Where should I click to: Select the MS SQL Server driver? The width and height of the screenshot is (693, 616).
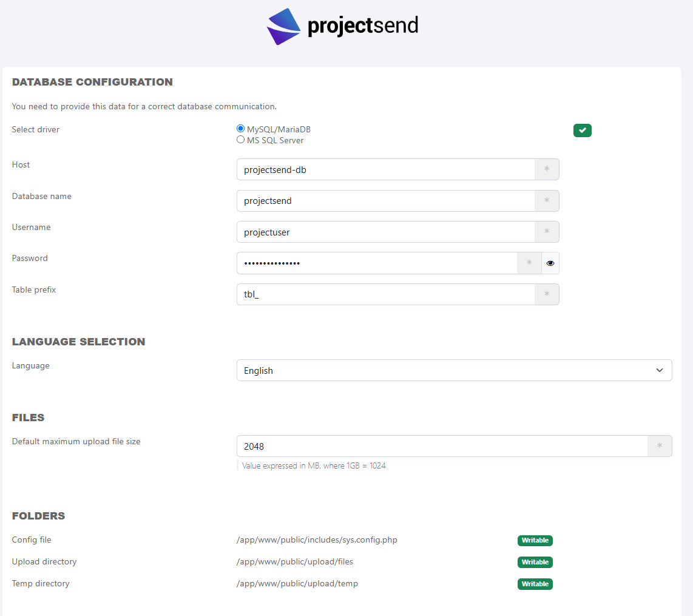[241, 140]
